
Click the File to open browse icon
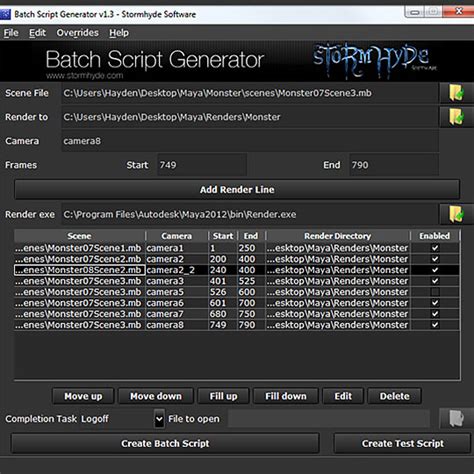456,418
